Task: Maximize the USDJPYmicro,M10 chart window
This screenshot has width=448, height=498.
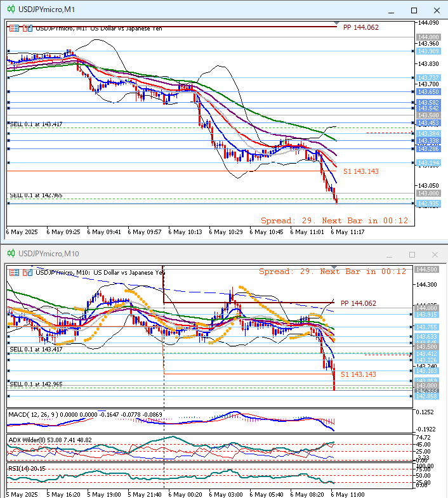Action: point(412,255)
